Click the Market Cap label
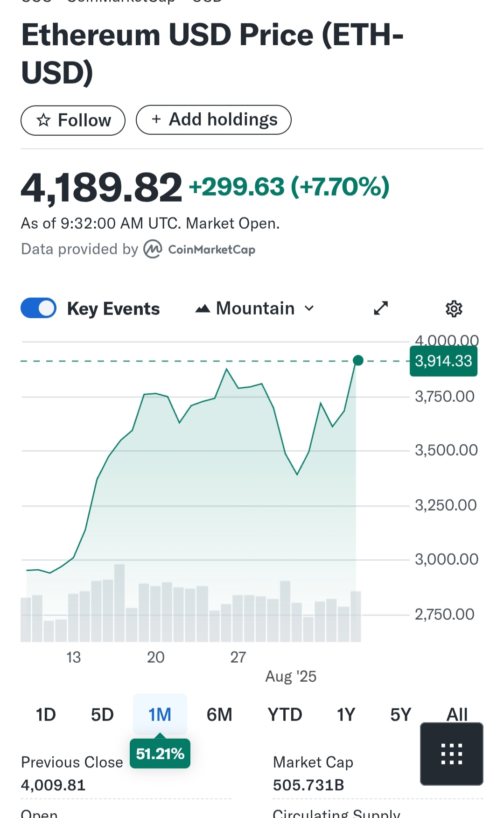Image resolution: width=504 pixels, height=818 pixels. 313,762
